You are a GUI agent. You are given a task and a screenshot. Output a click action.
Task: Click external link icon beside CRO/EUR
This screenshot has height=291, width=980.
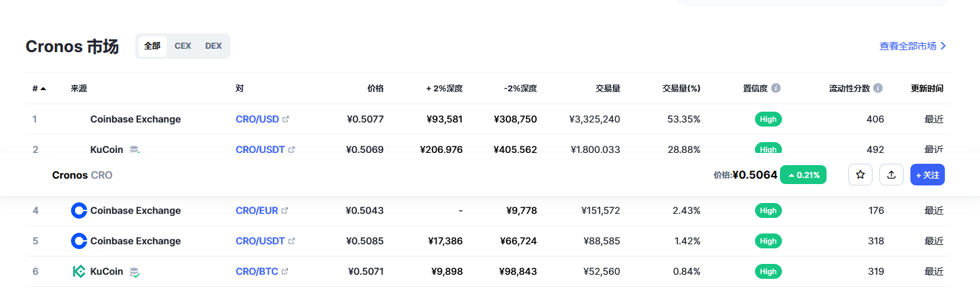[285, 210]
